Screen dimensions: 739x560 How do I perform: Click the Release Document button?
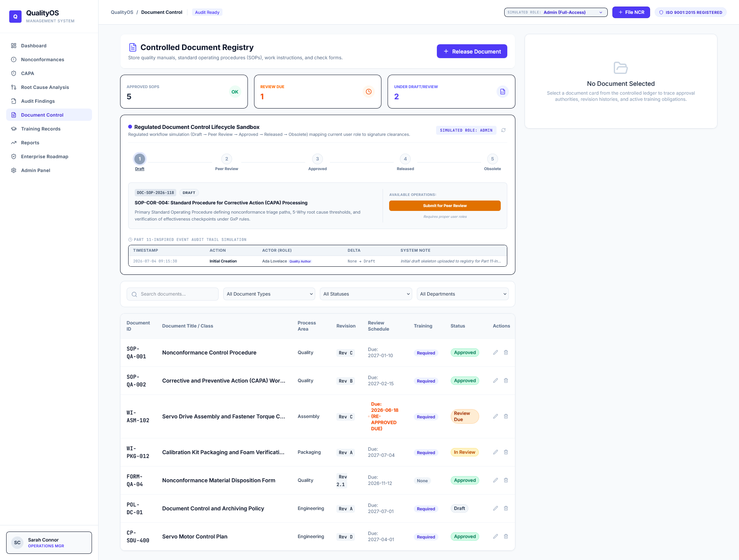tap(472, 51)
